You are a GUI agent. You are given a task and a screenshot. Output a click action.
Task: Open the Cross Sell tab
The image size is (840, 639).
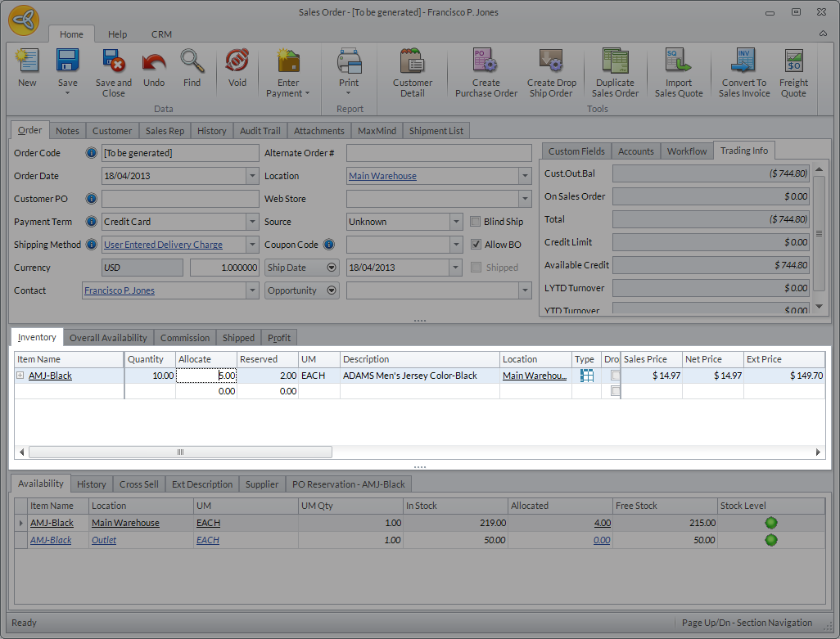(x=139, y=484)
